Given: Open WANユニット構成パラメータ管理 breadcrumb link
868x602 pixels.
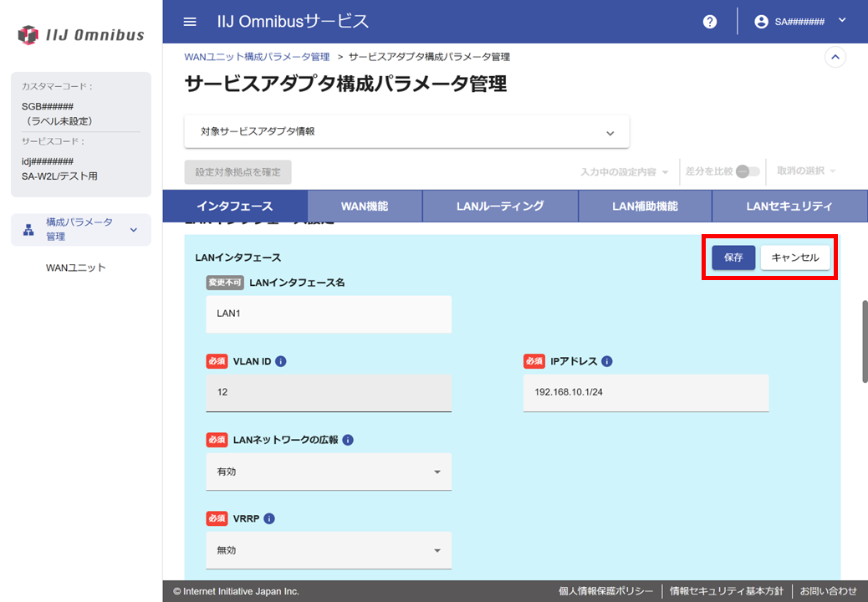Looking at the screenshot, I should pyautogui.click(x=257, y=57).
